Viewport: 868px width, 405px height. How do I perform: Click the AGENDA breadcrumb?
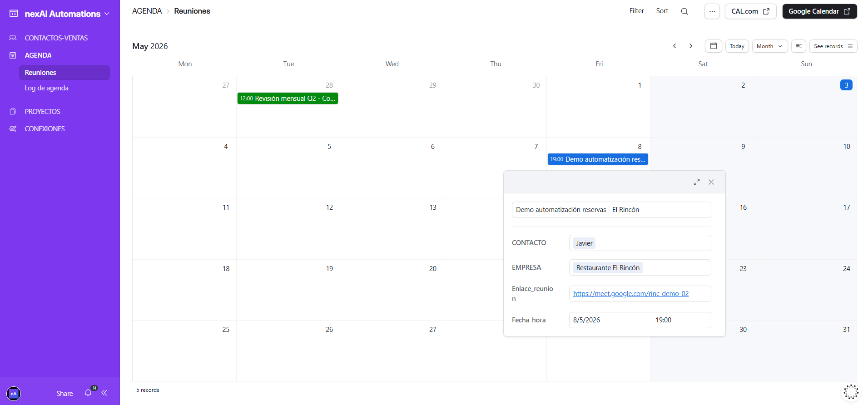pos(147,11)
